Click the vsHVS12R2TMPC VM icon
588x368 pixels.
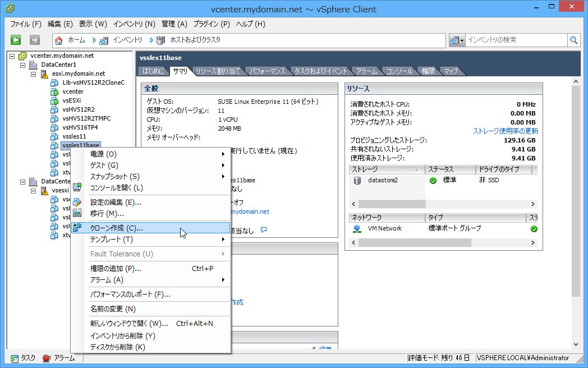pos(55,119)
